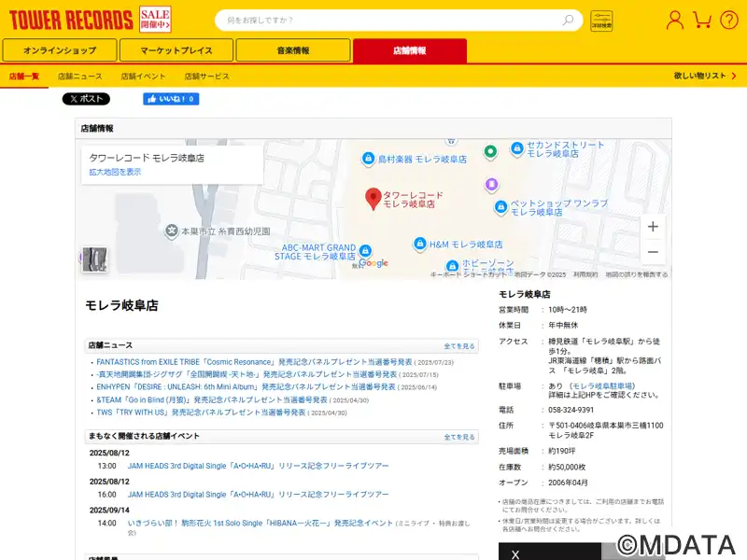Click the ホビーゾーン map marker

pyautogui.click(x=452, y=266)
